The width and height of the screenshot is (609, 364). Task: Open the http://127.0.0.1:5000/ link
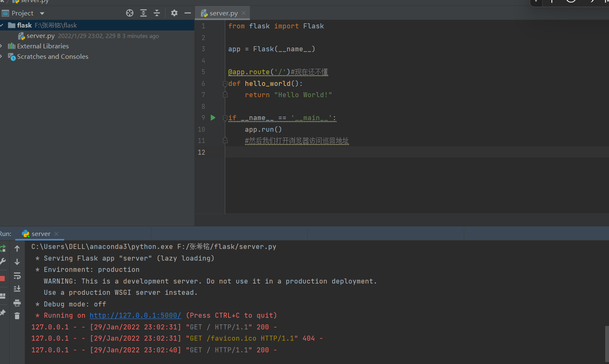(135, 316)
